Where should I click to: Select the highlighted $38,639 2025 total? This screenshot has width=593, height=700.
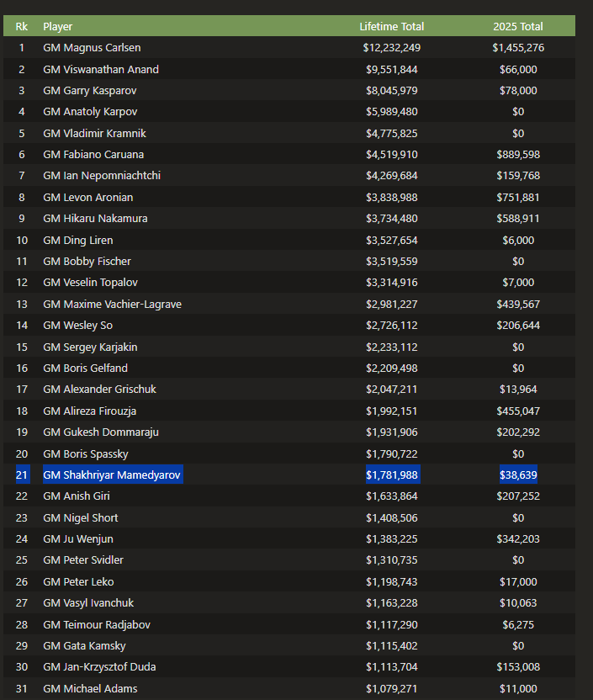[x=518, y=475]
